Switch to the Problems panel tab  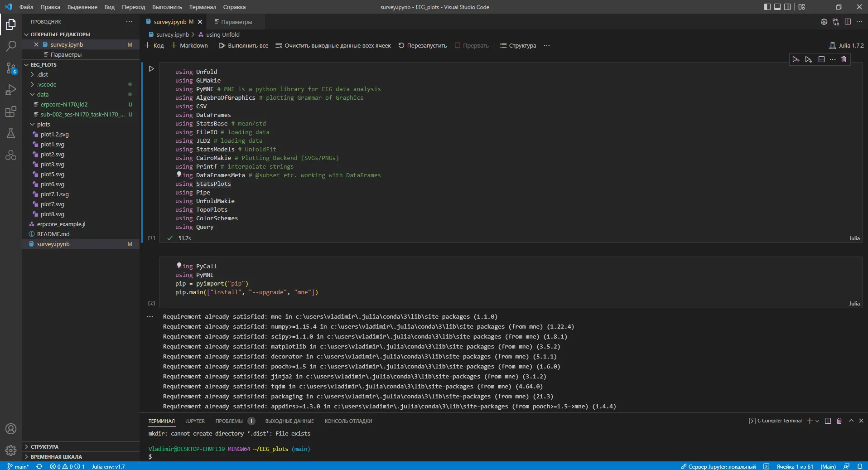point(235,421)
